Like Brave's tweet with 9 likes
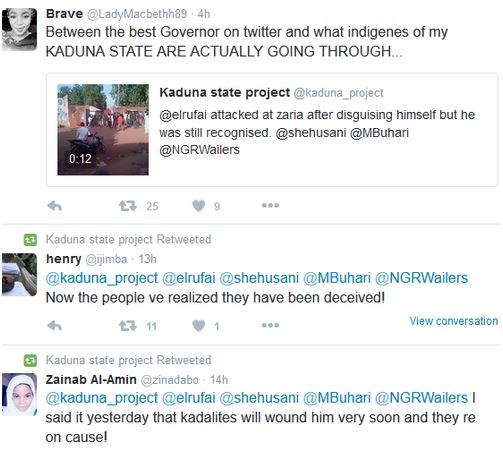503x456 pixels. (199, 206)
